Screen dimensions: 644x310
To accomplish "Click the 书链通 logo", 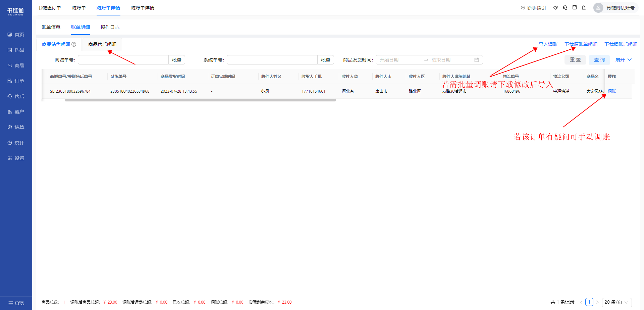I will tap(16, 11).
